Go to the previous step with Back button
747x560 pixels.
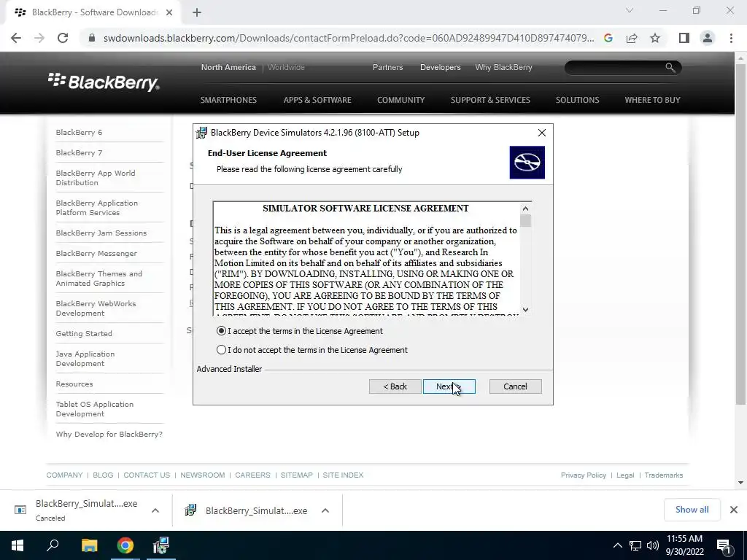tap(395, 386)
